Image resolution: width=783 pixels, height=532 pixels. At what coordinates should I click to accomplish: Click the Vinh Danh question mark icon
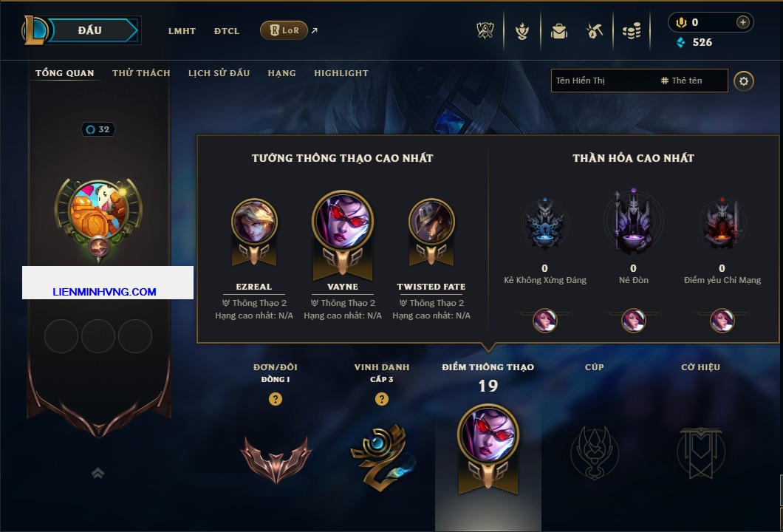381,398
